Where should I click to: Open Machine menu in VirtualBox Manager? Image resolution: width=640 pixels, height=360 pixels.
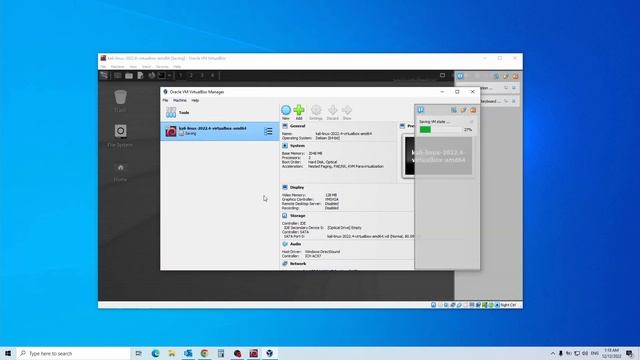pyautogui.click(x=180, y=100)
